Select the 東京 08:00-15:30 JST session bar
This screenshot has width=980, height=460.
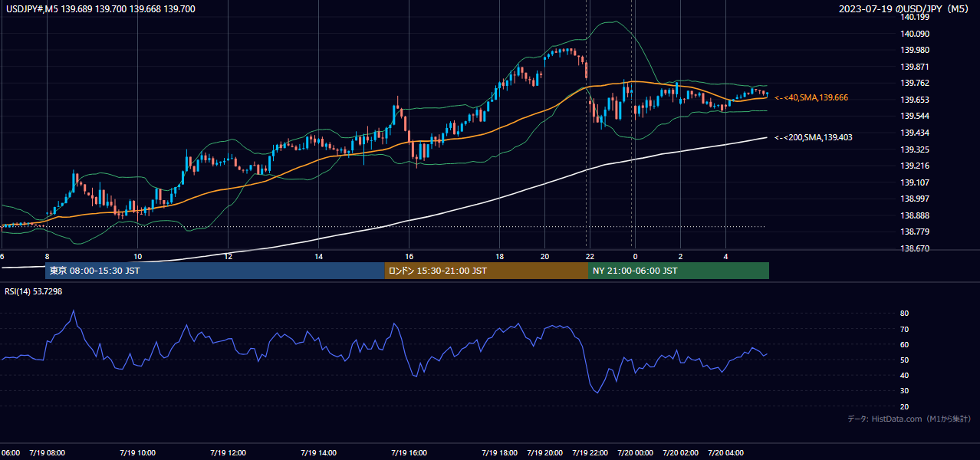pos(215,271)
